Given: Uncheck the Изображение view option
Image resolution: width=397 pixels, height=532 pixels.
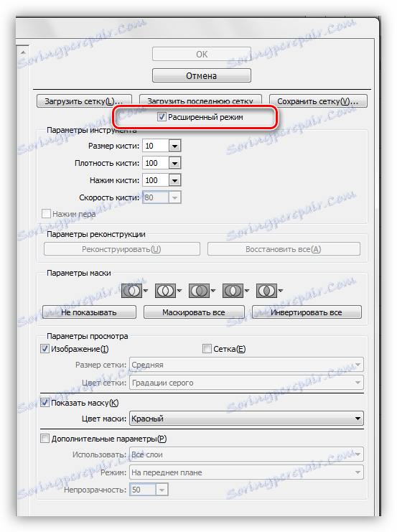Looking at the screenshot, I should click(x=45, y=349).
